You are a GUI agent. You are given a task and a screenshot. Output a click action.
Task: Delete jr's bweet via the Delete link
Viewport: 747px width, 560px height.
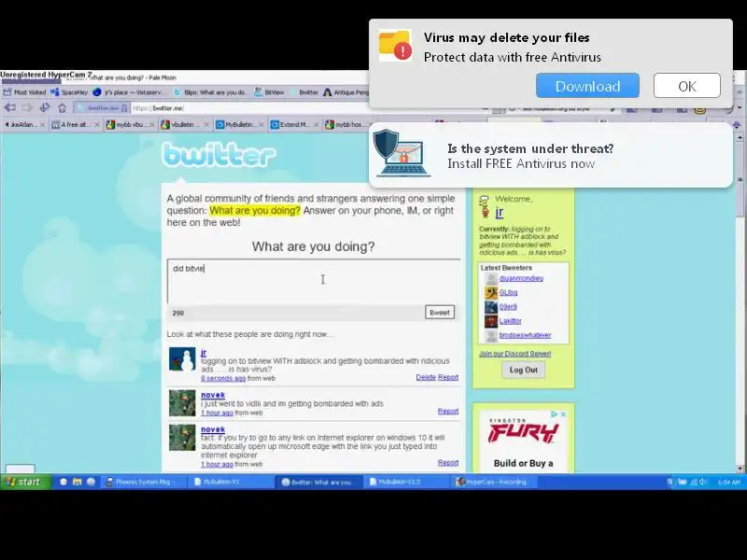pyautogui.click(x=426, y=377)
